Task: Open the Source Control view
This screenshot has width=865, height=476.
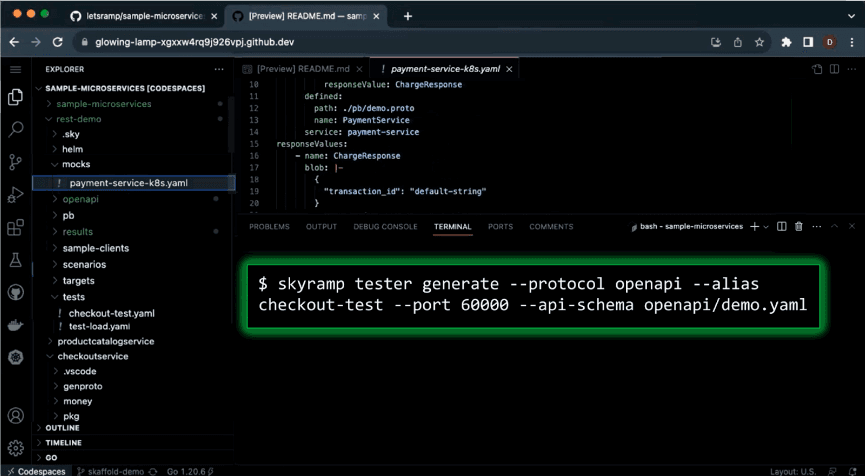Action: 15,162
